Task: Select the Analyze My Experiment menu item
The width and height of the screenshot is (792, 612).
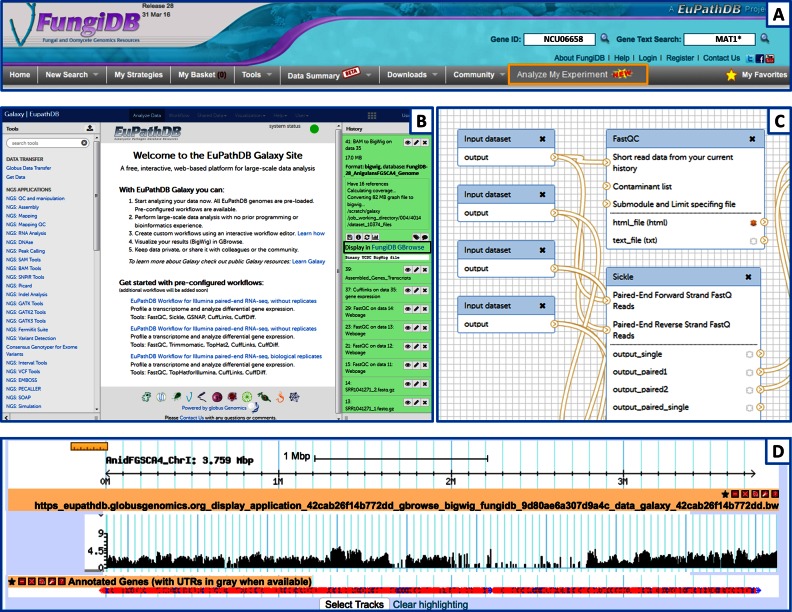Action: click(x=577, y=75)
